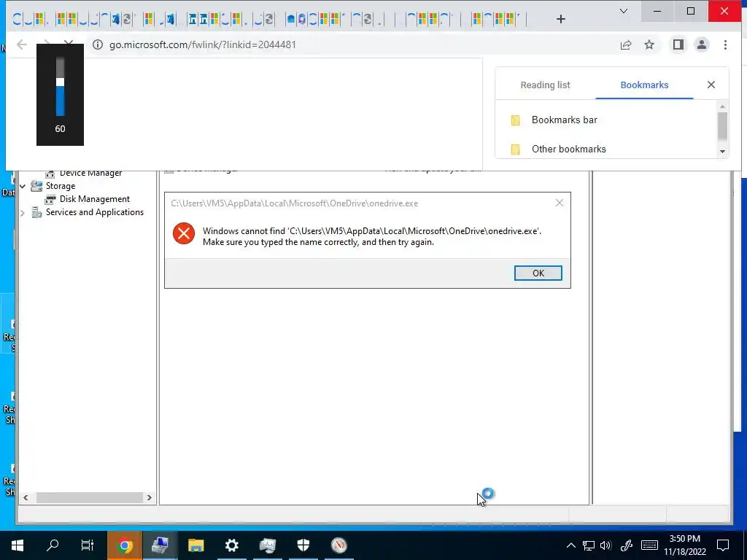Click the Storage node icon

[36, 186]
